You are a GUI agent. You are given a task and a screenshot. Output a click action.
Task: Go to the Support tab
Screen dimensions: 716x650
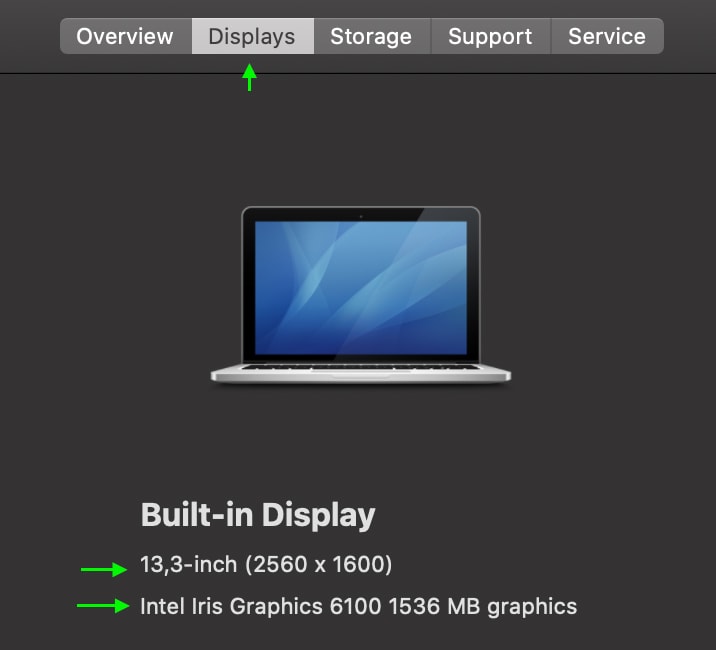pos(491,36)
